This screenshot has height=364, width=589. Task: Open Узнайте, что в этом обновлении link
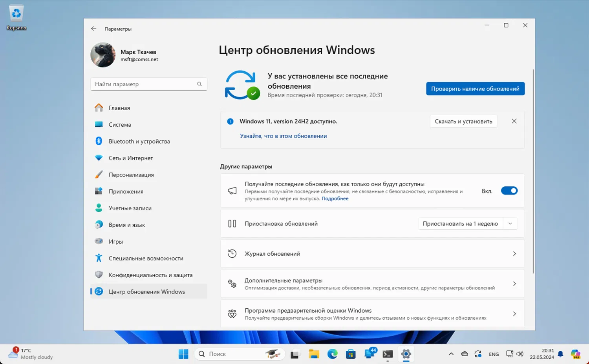click(x=284, y=136)
